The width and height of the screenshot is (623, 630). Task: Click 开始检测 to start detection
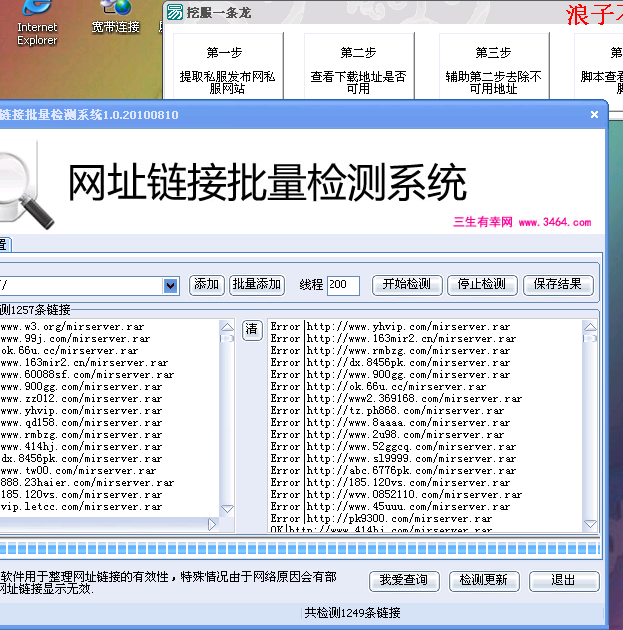[x=407, y=285]
